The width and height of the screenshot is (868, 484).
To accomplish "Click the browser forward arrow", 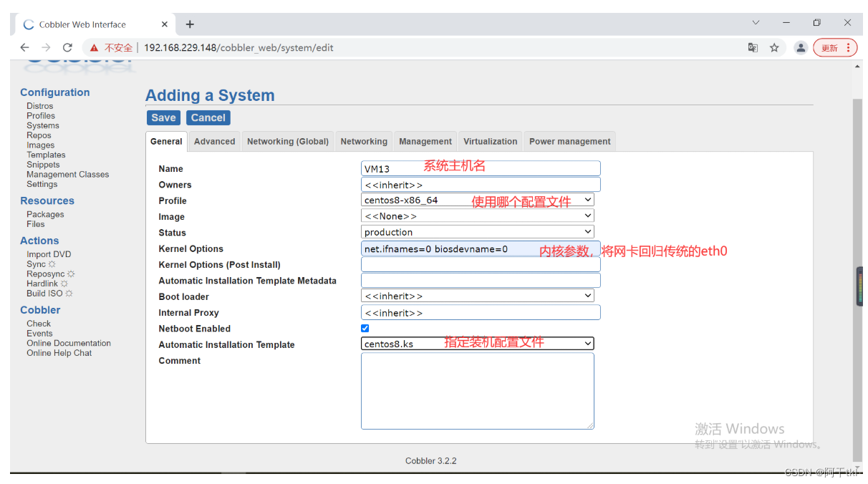I will pos(47,48).
